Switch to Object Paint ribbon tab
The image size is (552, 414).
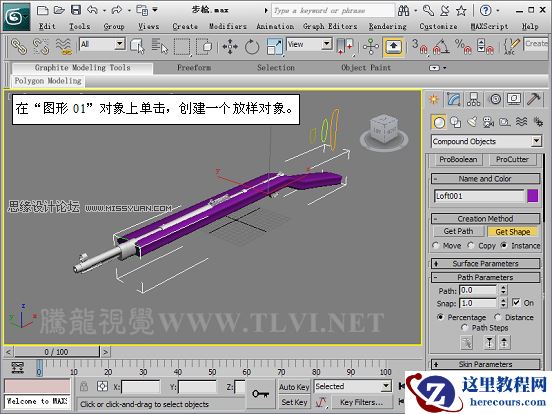point(366,68)
